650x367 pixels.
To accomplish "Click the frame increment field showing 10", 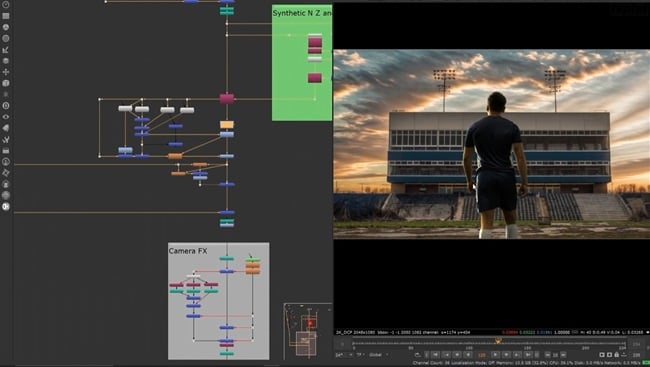I will [x=555, y=355].
